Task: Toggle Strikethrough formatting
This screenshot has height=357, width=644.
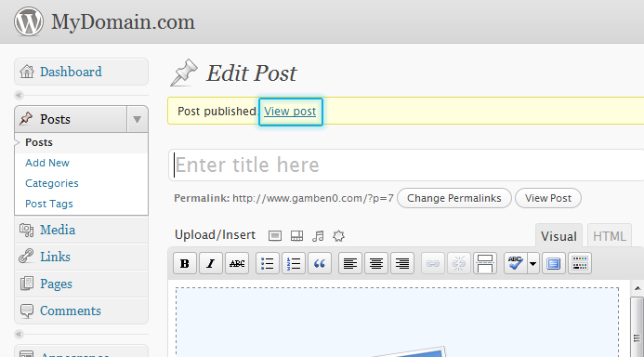Action: [x=237, y=263]
